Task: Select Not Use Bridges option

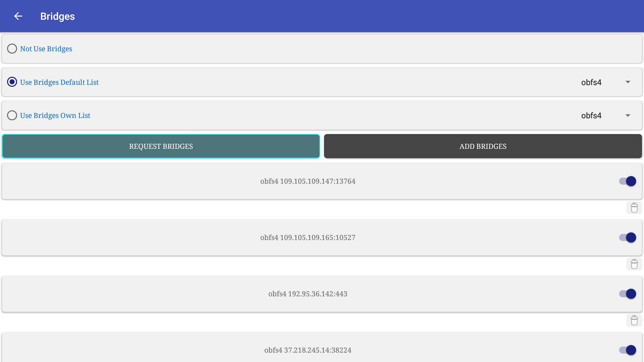Action: (x=12, y=49)
